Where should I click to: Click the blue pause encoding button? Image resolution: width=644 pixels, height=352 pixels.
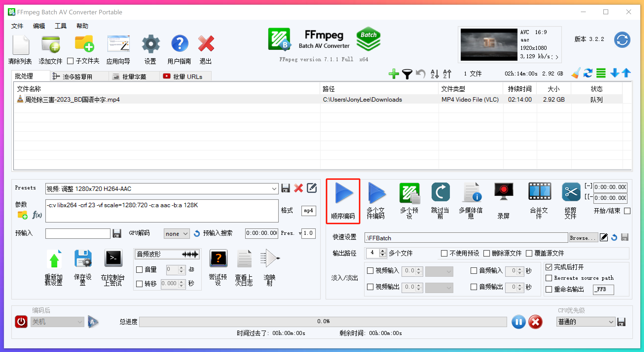(518, 322)
